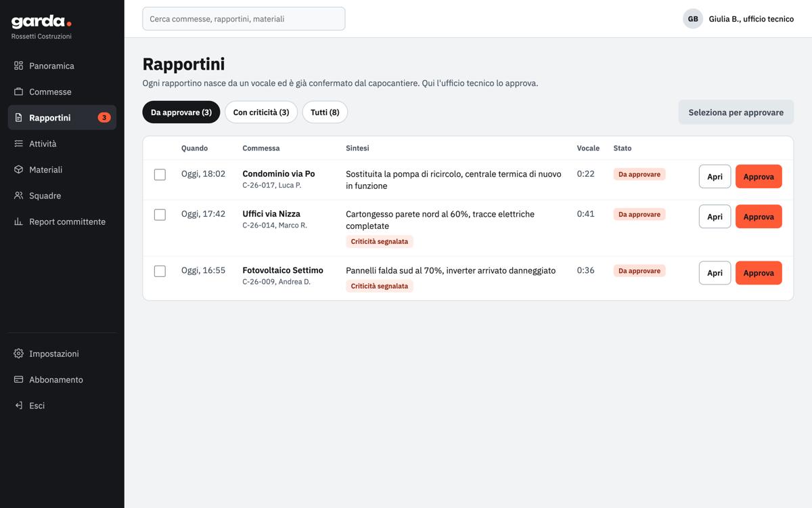
Task: Select the Uffici via Nizza checkbox
Action: point(160,215)
